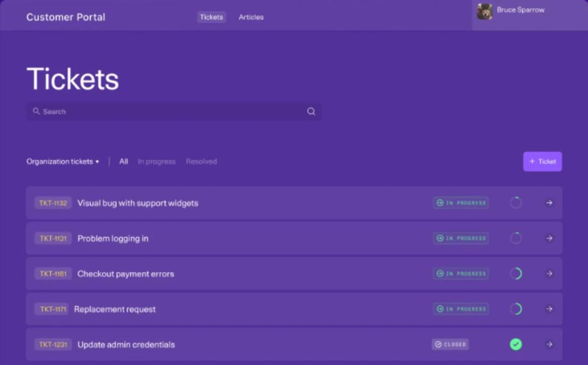Switch to the Tickets nav tab
588x365 pixels.
pos(211,17)
